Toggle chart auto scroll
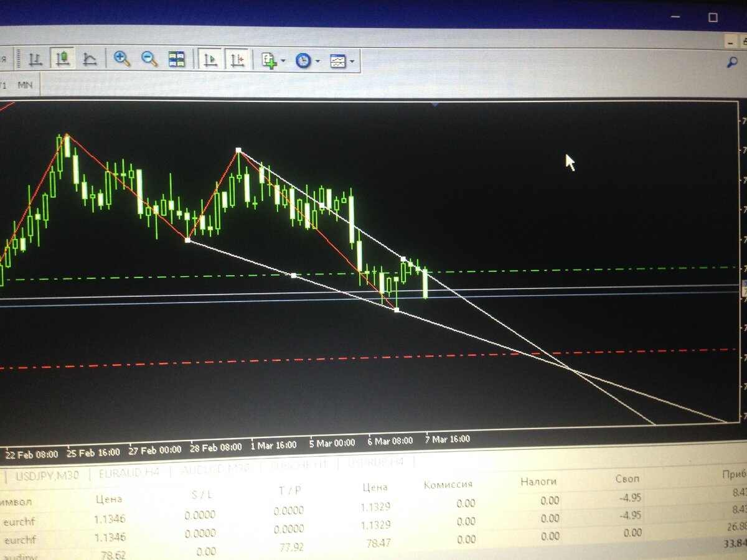This screenshot has width=747, height=560. tap(210, 60)
